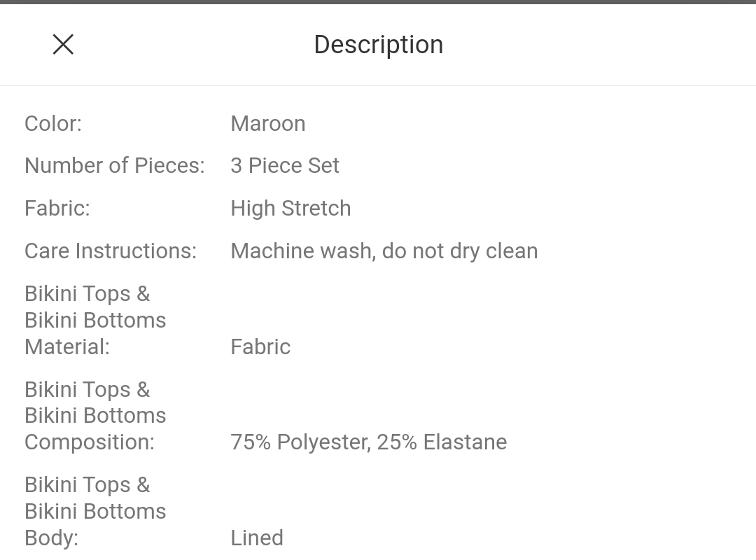756x560 pixels.
Task: Click the word Stretch in the Fabric row
Action: (316, 209)
